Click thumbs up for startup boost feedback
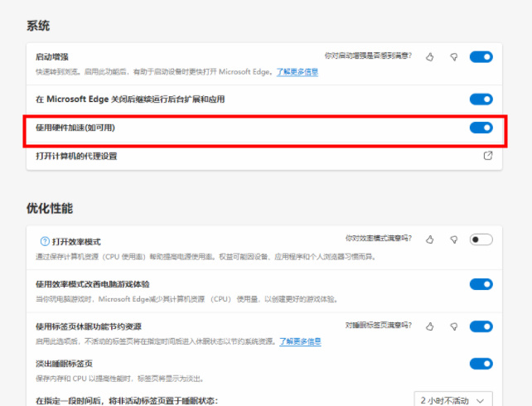The image size is (532, 406). point(429,57)
